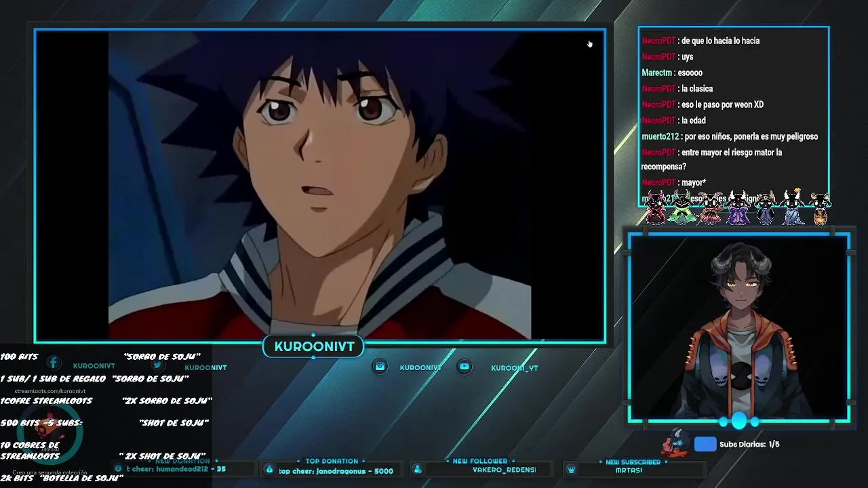The image size is (868, 488).
Task: Click streamloots.com/kuroonivt link text
Action: (50, 391)
